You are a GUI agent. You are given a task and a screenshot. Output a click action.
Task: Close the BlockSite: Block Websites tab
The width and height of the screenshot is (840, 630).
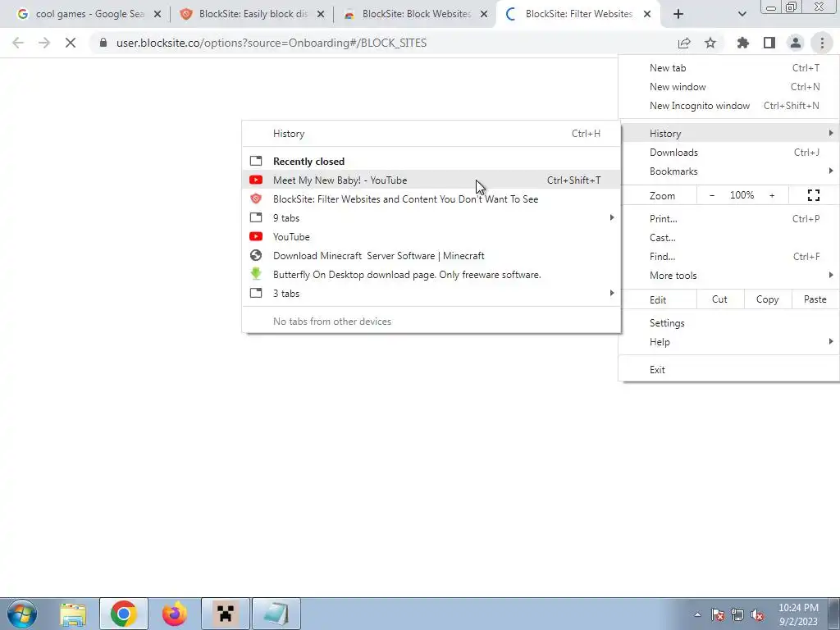[x=484, y=15]
